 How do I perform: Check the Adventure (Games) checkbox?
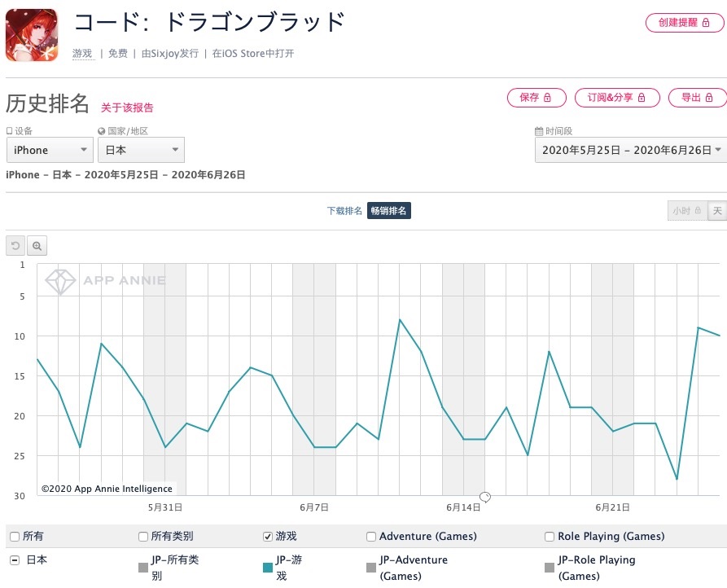pos(371,537)
